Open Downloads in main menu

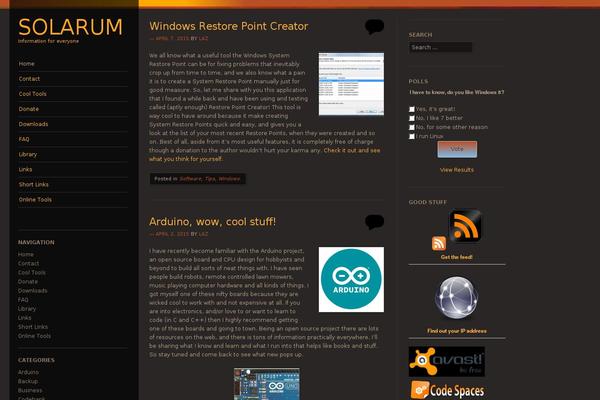(x=33, y=124)
